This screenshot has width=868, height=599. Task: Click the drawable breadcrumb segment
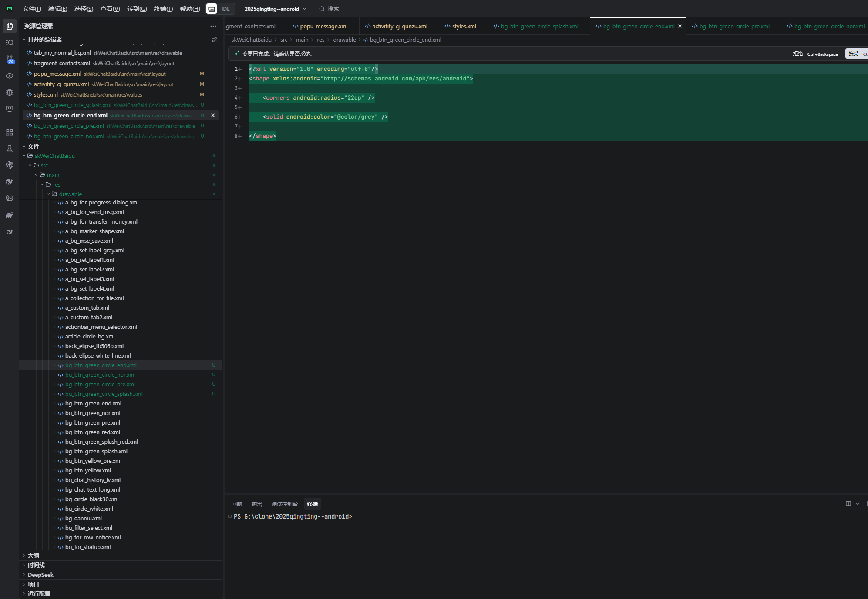[x=344, y=40]
